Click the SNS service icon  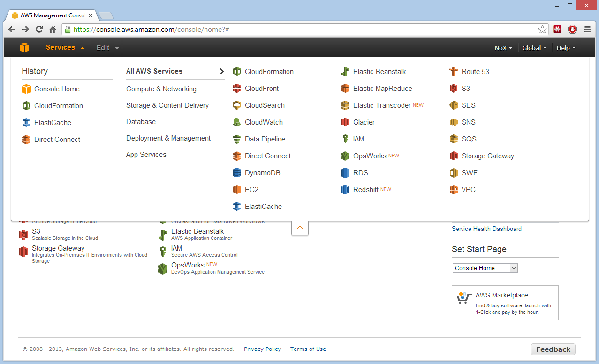coord(454,122)
